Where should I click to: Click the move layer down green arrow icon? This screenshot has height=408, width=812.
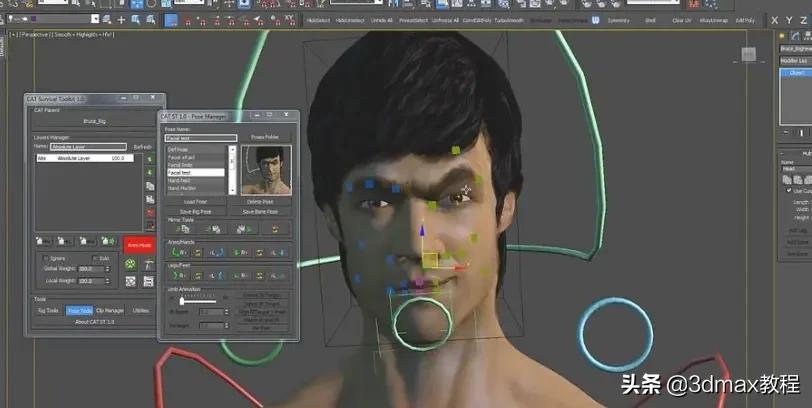150,172
